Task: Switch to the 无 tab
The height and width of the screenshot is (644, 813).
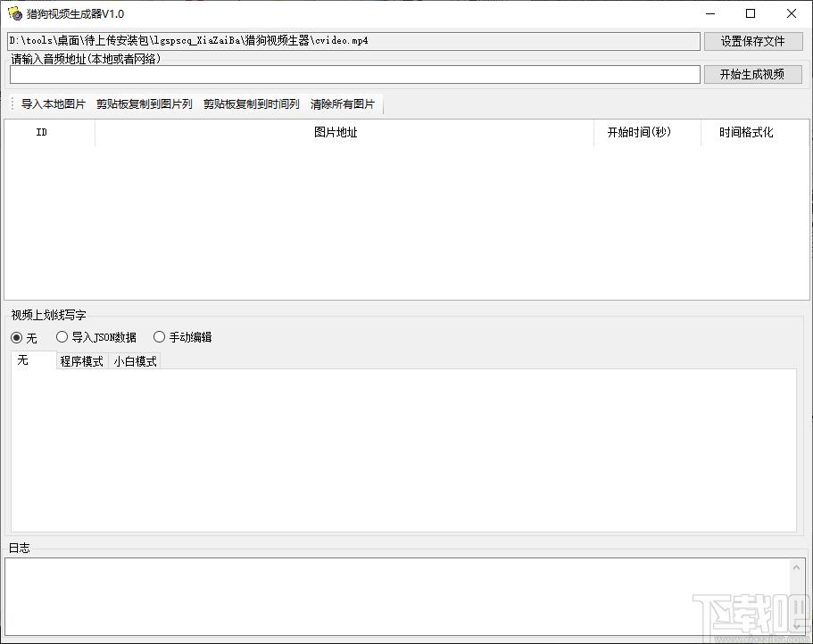Action: point(34,360)
